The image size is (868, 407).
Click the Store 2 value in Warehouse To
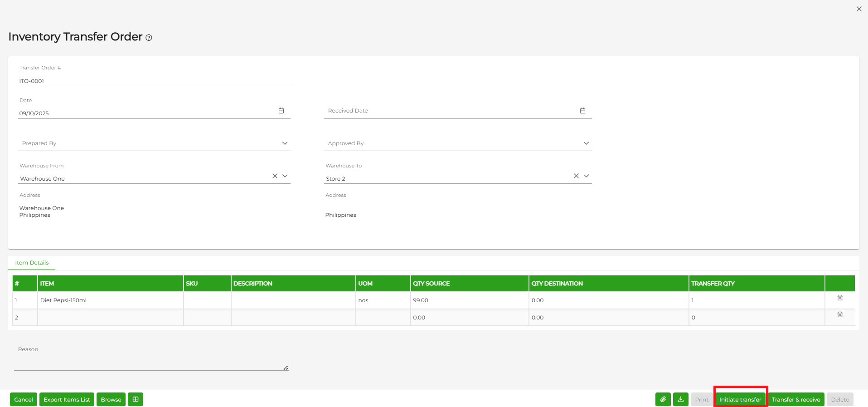tap(335, 179)
